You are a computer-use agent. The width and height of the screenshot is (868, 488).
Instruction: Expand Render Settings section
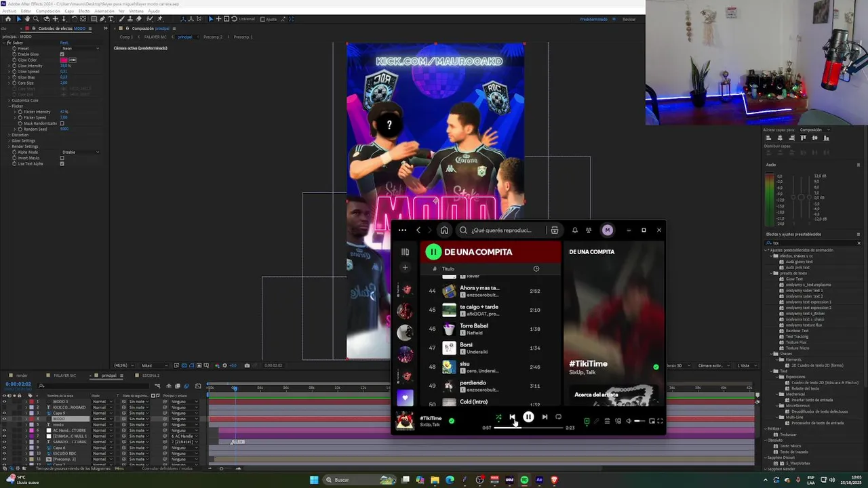pyautogui.click(x=9, y=146)
